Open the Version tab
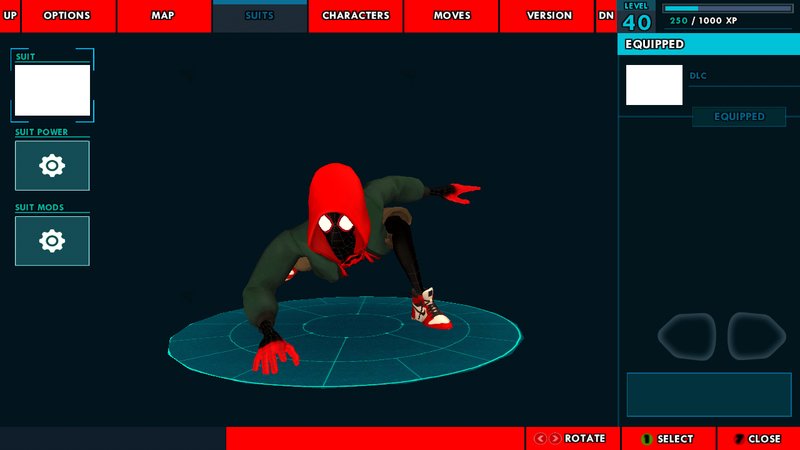Viewport: 800px width, 450px height. 547,16
